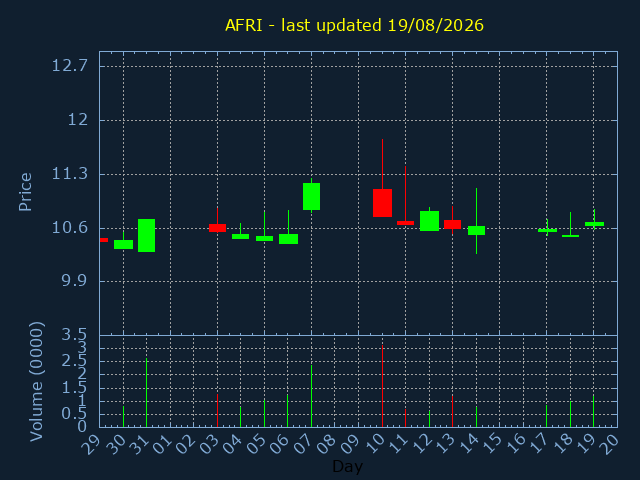Click the AFRI last updated chart title
Image resolution: width=640 pixels, height=480 pixels.
354,25
